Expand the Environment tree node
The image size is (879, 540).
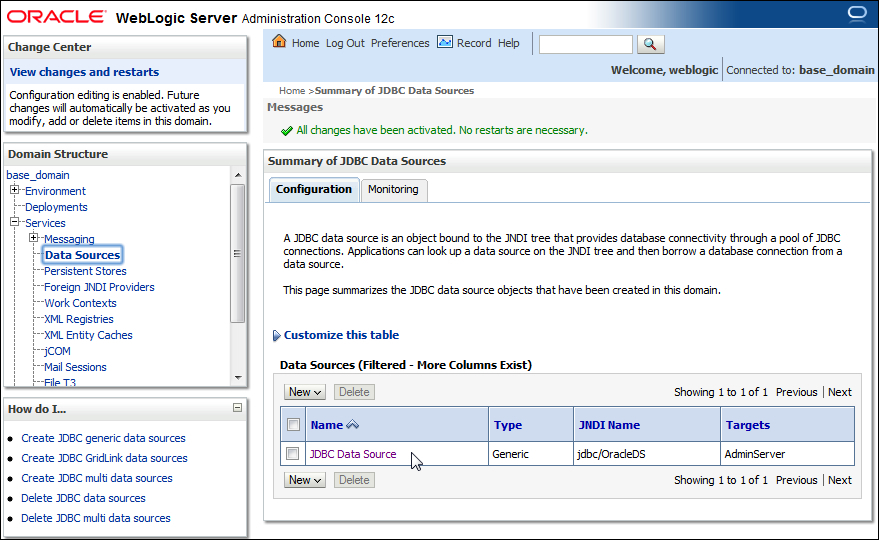[15, 190]
